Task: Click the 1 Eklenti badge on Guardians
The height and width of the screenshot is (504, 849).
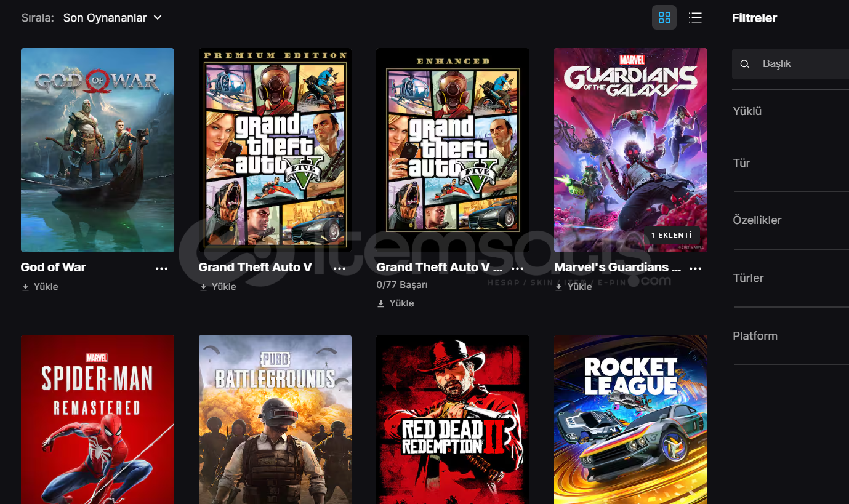Action: (672, 235)
